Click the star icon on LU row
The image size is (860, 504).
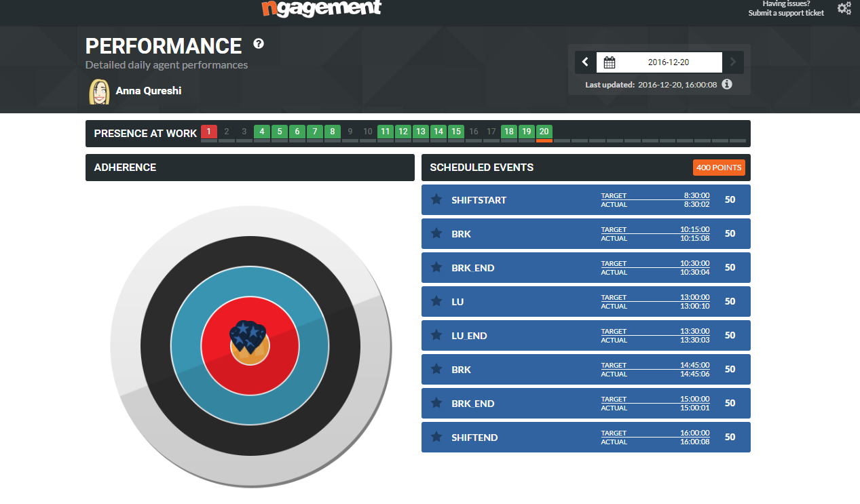coord(437,302)
